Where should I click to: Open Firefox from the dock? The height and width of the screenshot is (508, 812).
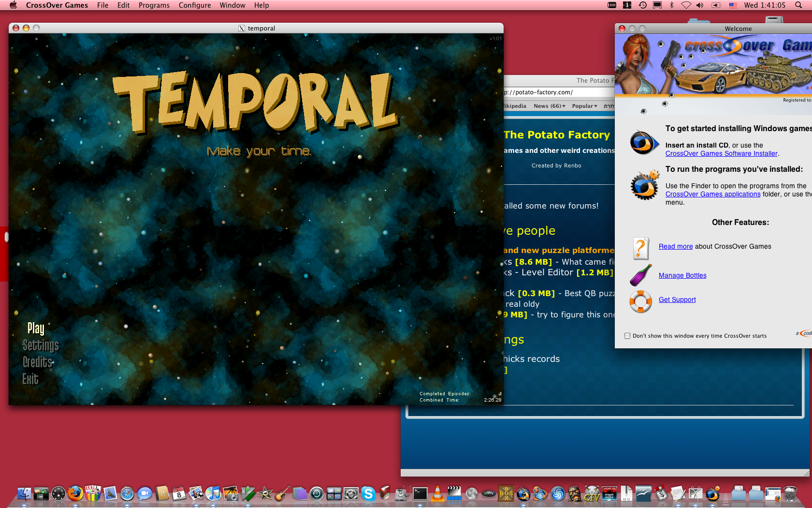tap(75, 494)
